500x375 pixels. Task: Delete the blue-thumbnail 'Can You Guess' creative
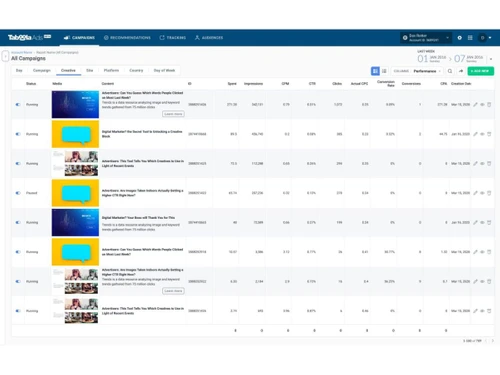click(x=489, y=105)
